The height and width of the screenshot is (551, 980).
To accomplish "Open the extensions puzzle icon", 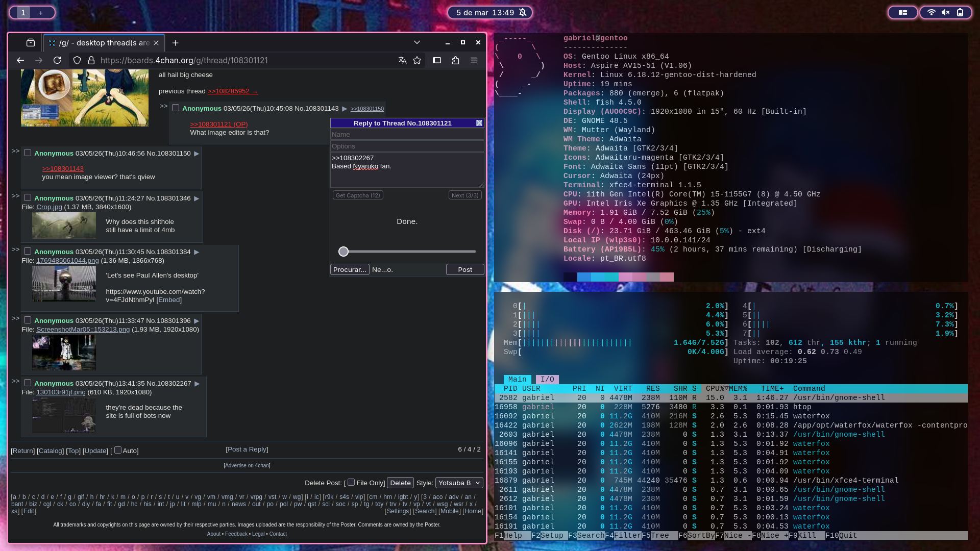I will coord(455,60).
